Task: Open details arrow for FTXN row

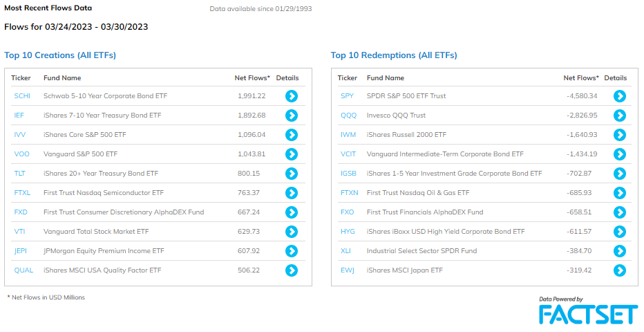Action: [620, 193]
